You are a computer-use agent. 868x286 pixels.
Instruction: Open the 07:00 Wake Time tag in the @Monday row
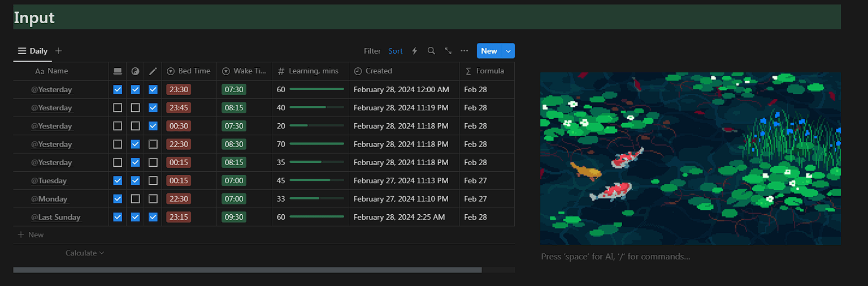point(234,199)
